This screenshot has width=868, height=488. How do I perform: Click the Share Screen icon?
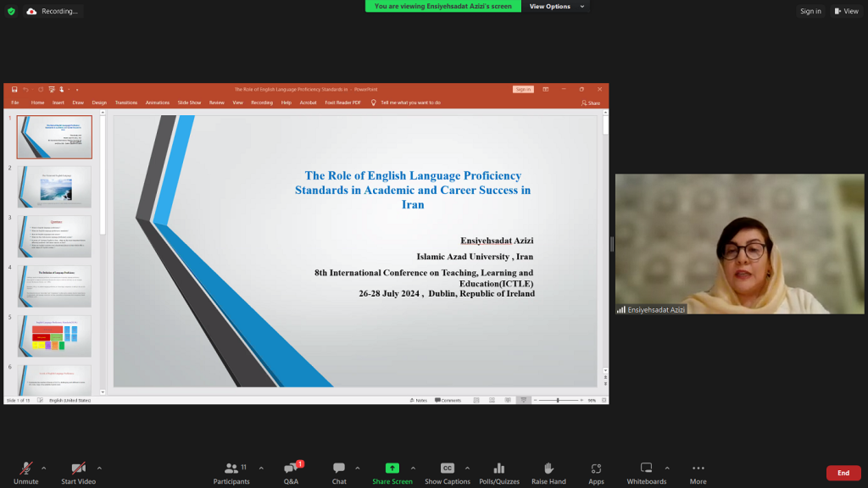click(392, 468)
